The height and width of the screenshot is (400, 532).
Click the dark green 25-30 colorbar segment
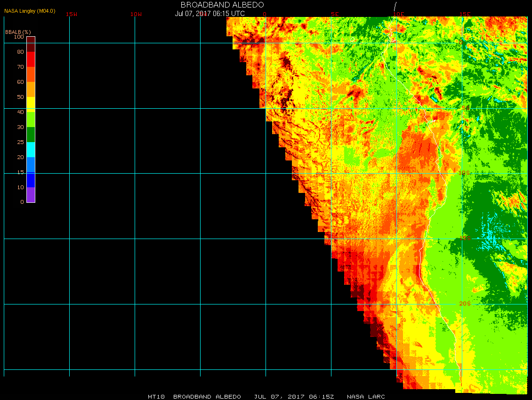(31, 135)
